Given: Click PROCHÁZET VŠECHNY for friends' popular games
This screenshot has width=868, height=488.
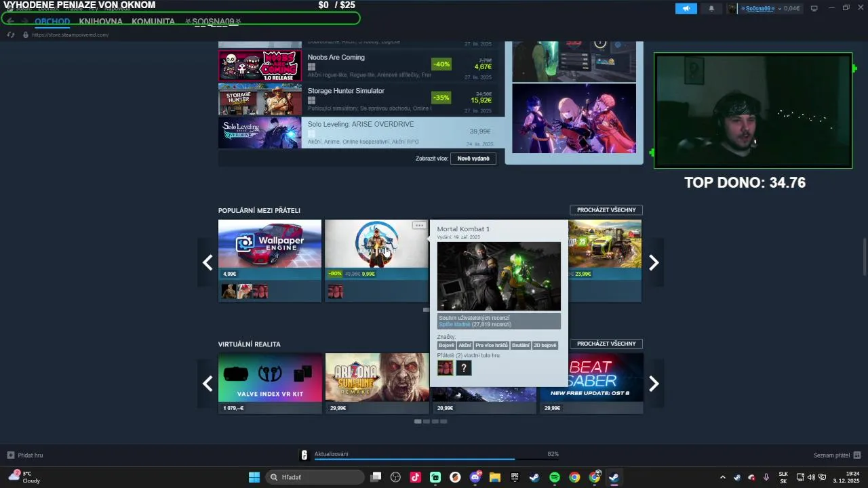Looking at the screenshot, I should point(606,210).
